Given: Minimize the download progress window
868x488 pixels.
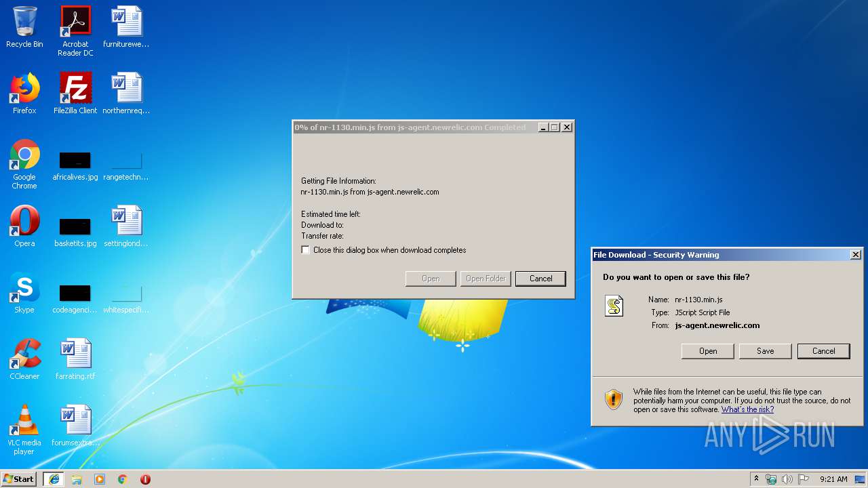Looking at the screenshot, I should coord(543,127).
